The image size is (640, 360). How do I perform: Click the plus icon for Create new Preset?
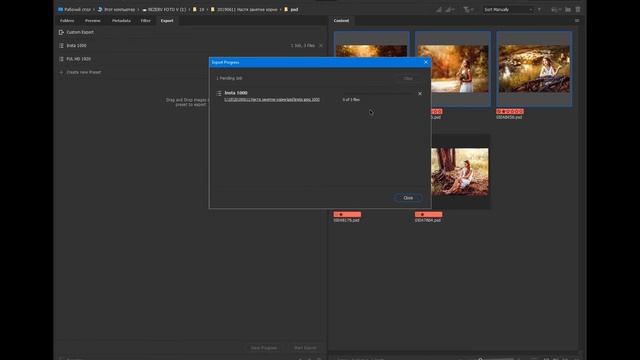[61, 72]
